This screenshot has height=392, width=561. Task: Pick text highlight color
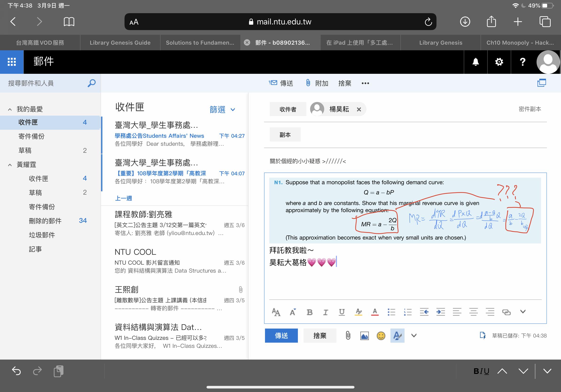(x=358, y=312)
